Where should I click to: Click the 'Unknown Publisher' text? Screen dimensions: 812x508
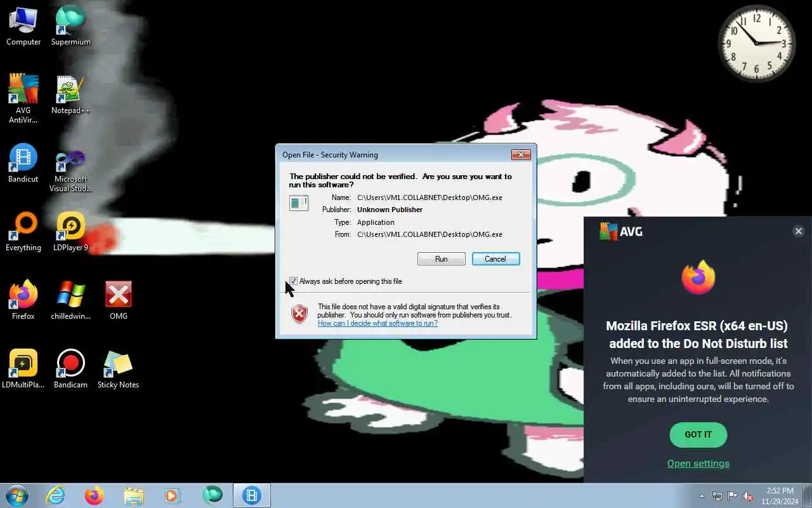click(390, 210)
